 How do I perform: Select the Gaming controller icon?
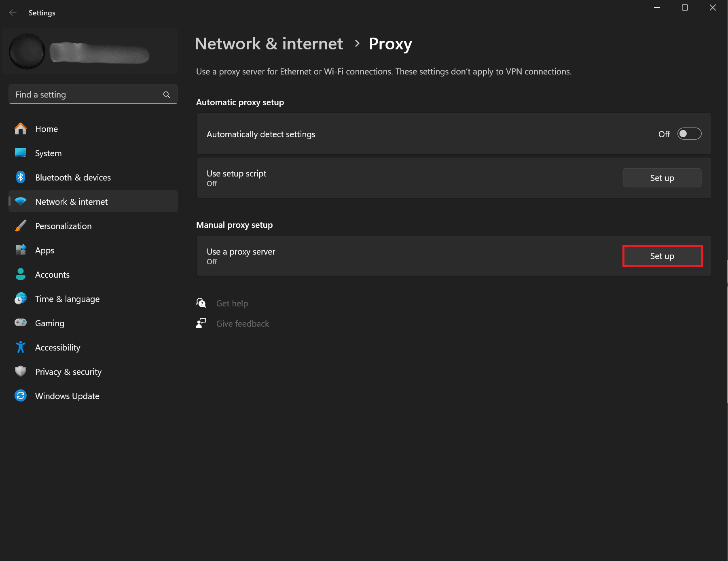(20, 323)
